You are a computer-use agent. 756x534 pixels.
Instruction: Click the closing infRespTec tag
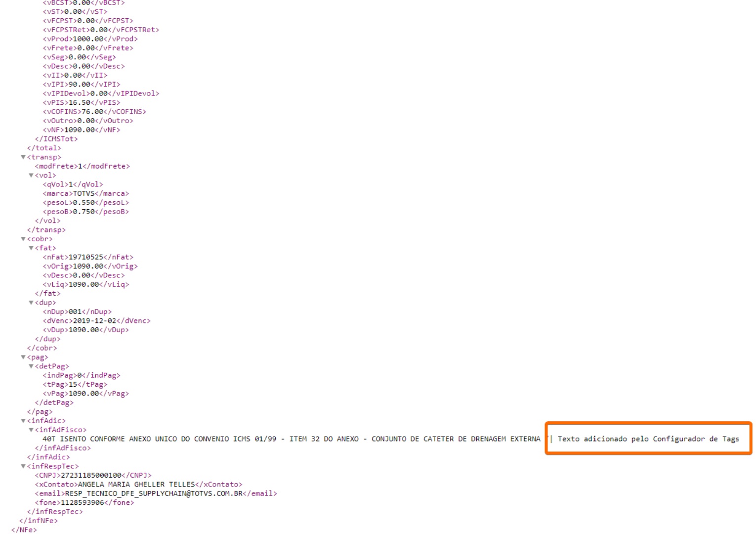pos(55,512)
